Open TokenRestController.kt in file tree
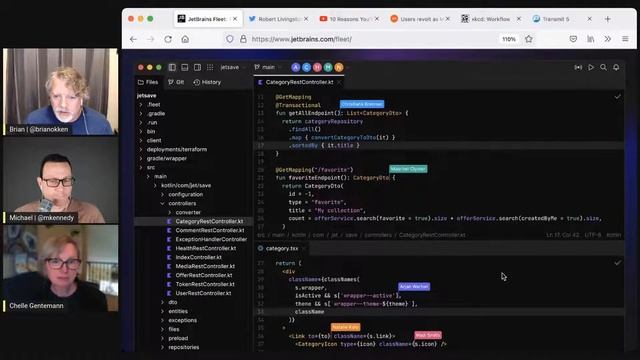 205,284
